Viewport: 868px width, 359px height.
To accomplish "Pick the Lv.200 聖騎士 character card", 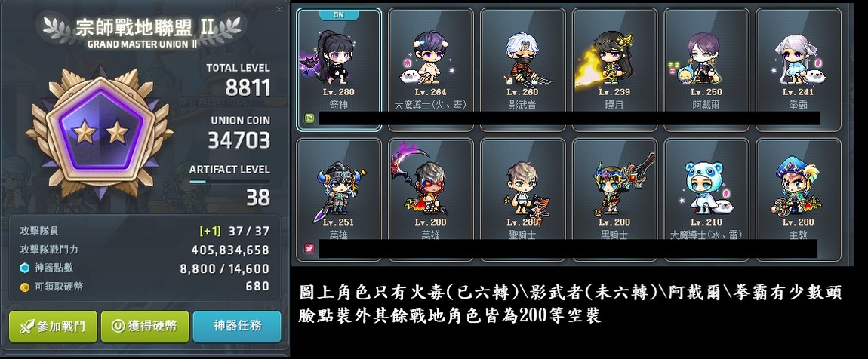I will [522, 200].
